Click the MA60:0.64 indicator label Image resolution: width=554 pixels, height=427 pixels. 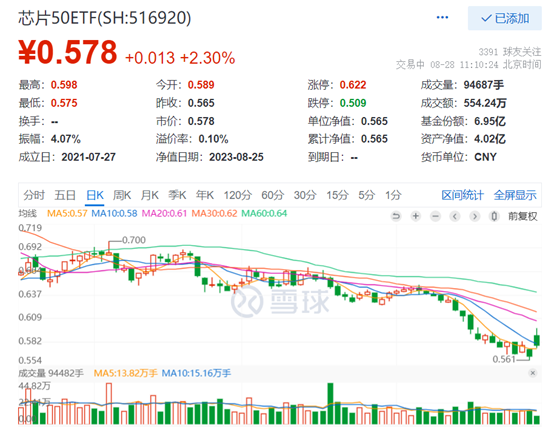point(264,213)
